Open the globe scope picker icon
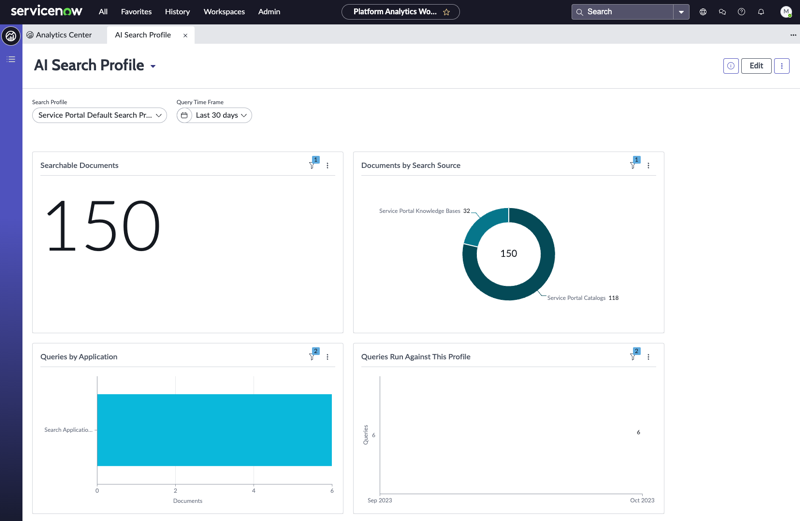Screen dimensions: 800x521 (703, 12)
